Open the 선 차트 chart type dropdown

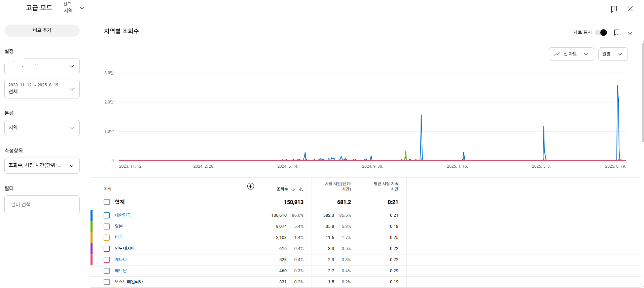tap(571, 54)
